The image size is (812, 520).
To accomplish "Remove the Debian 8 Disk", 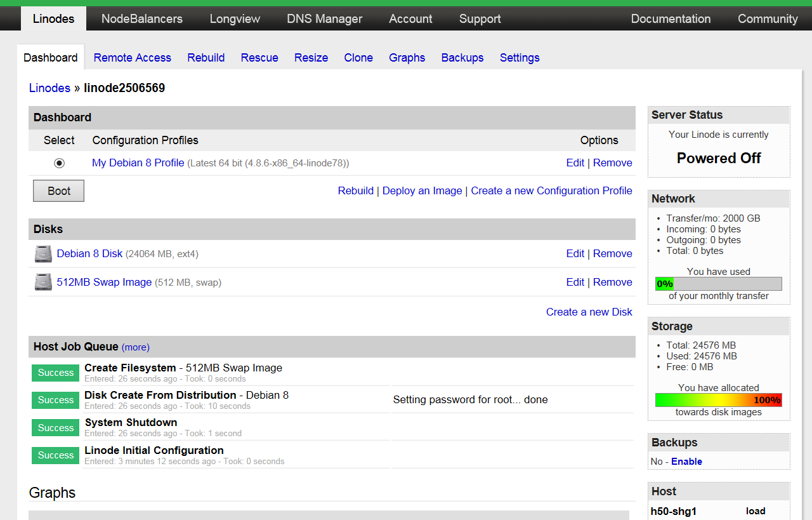I will coord(613,254).
